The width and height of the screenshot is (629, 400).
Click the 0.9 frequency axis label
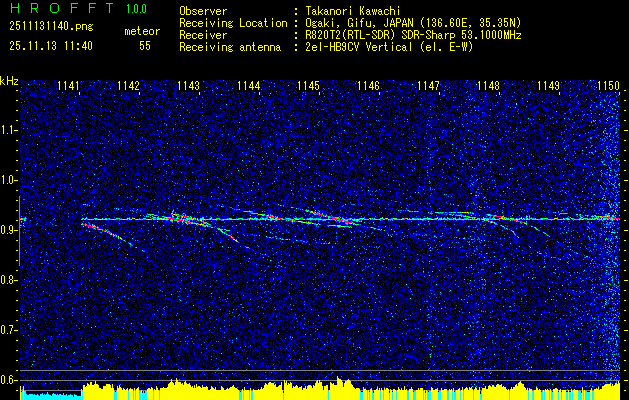click(8, 230)
